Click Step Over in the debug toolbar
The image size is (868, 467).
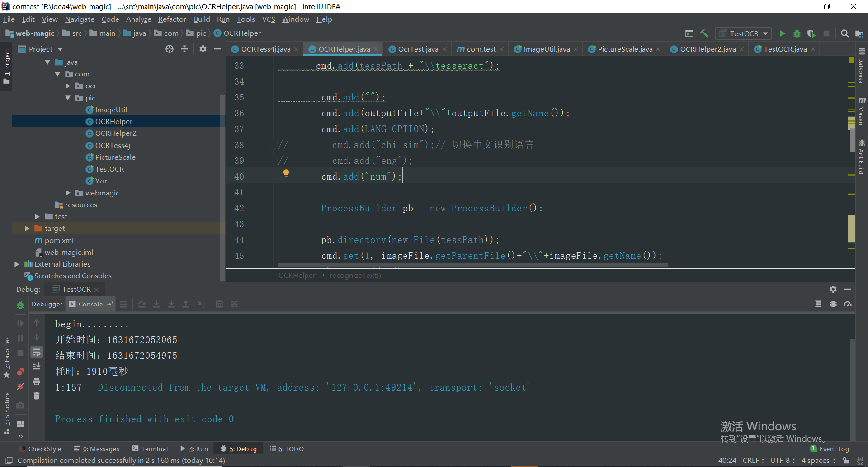[x=142, y=304]
